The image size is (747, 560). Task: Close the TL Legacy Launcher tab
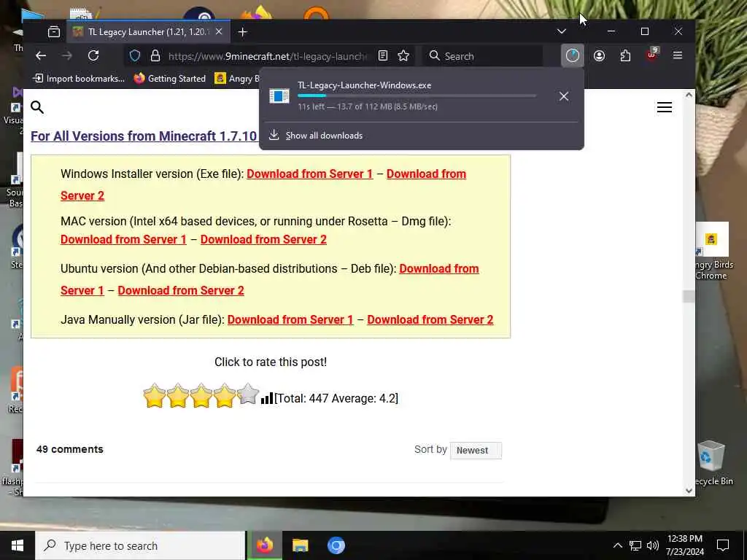click(219, 31)
